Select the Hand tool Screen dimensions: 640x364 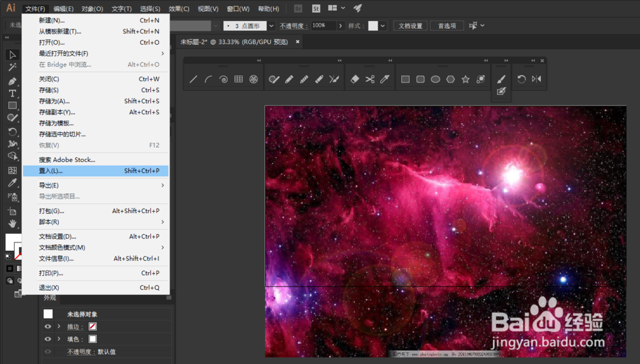click(x=12, y=223)
